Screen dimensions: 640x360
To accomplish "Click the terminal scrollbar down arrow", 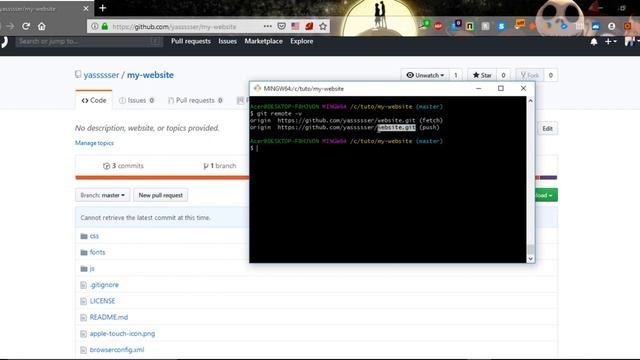I will [x=531, y=258].
